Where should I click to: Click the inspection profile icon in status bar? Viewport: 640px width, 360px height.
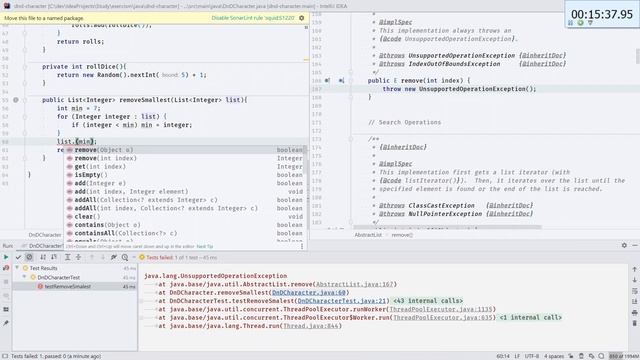581,356
